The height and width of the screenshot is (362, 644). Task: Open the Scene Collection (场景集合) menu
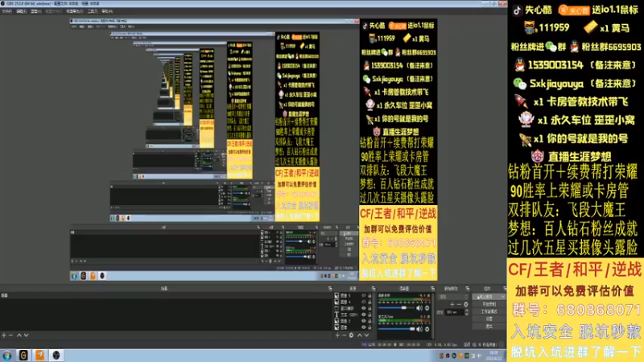[x=75, y=11]
